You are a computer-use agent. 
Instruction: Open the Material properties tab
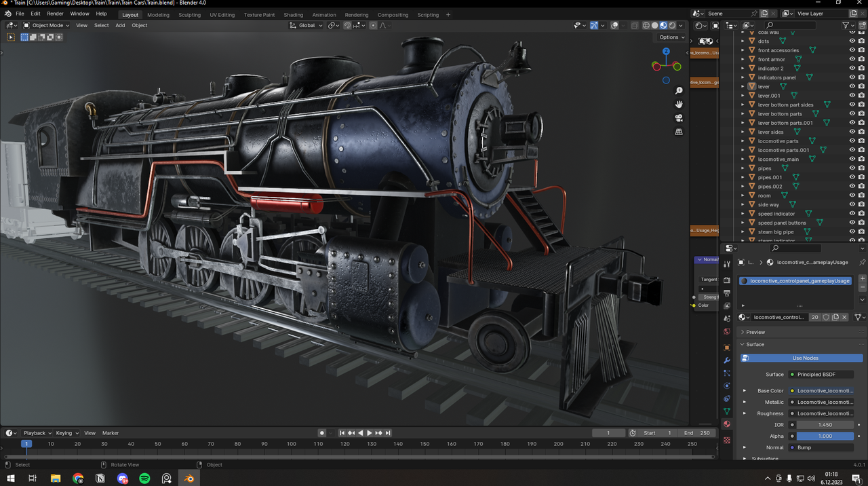pos(727,424)
